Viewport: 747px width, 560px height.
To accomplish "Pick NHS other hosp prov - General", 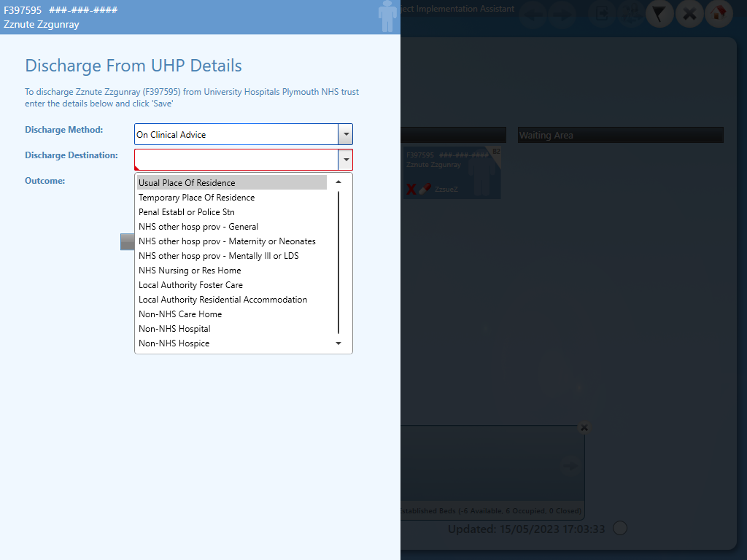I will coord(232,227).
